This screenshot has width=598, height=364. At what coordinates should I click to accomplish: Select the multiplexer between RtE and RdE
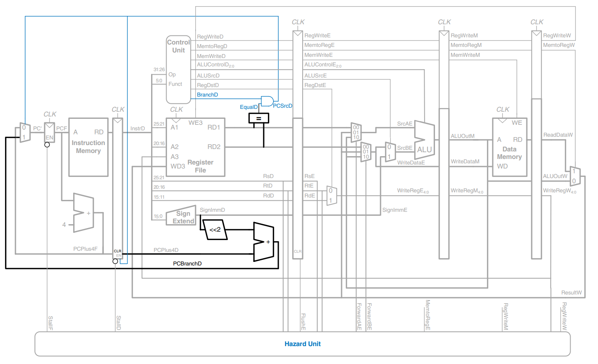331,196
